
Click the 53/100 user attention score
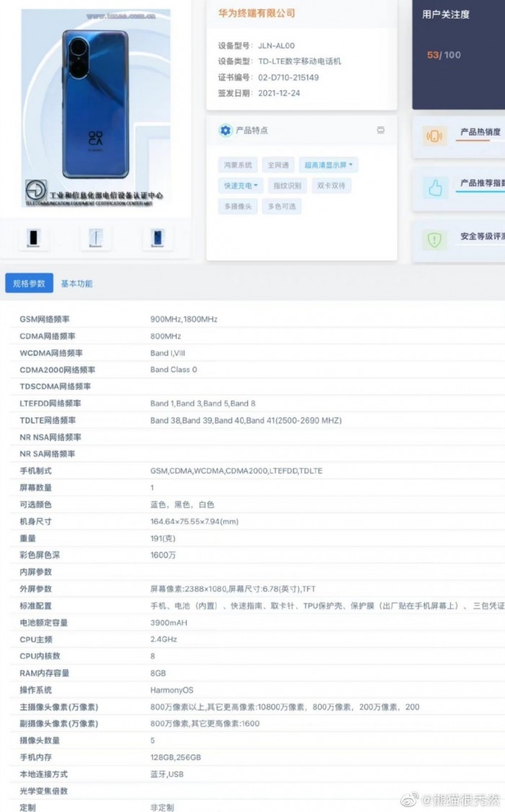click(444, 55)
